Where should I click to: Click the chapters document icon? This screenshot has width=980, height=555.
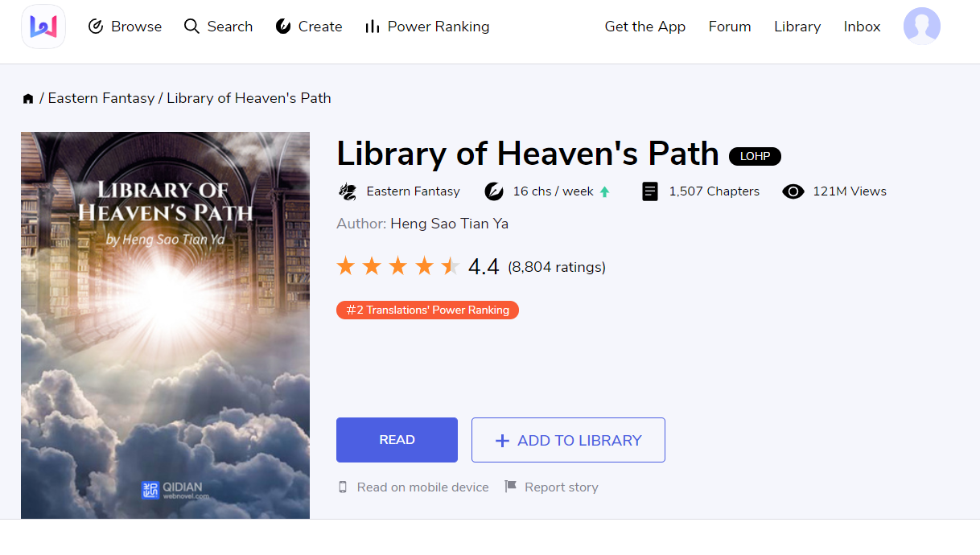650,191
